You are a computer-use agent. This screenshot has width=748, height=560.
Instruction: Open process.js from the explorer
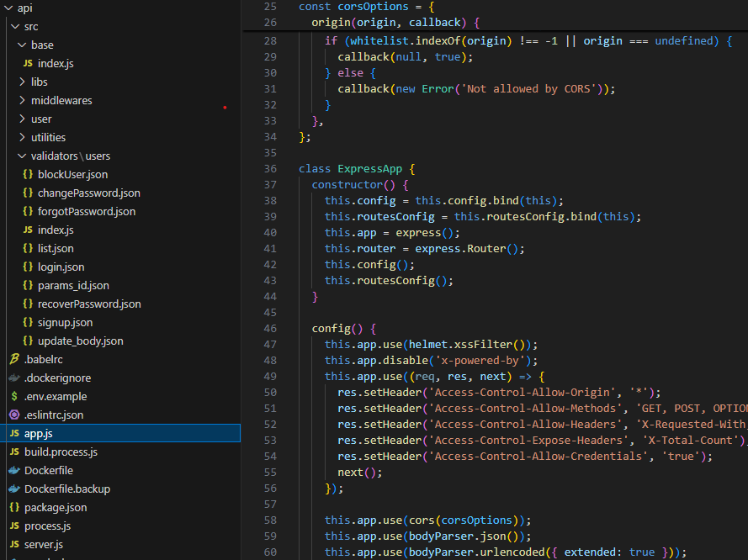click(x=47, y=526)
